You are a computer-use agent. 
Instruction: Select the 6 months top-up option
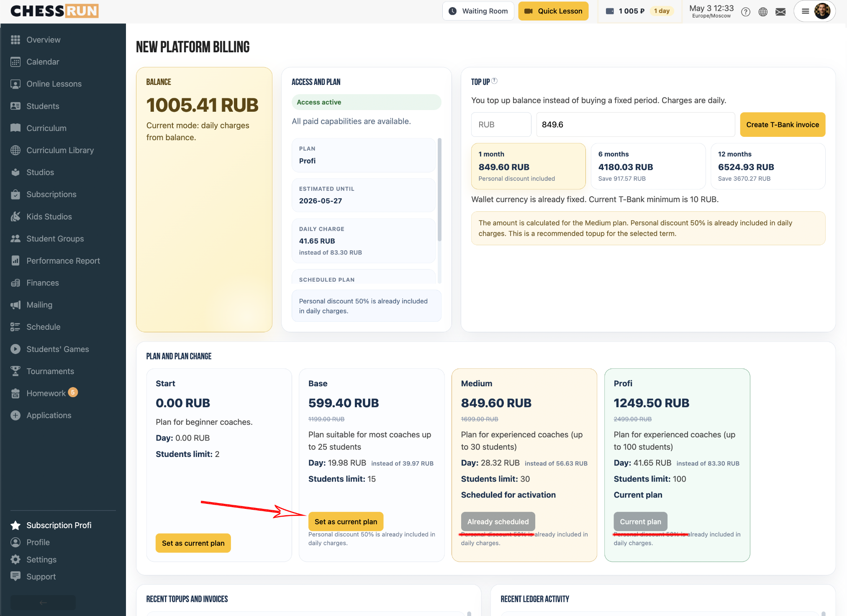648,166
